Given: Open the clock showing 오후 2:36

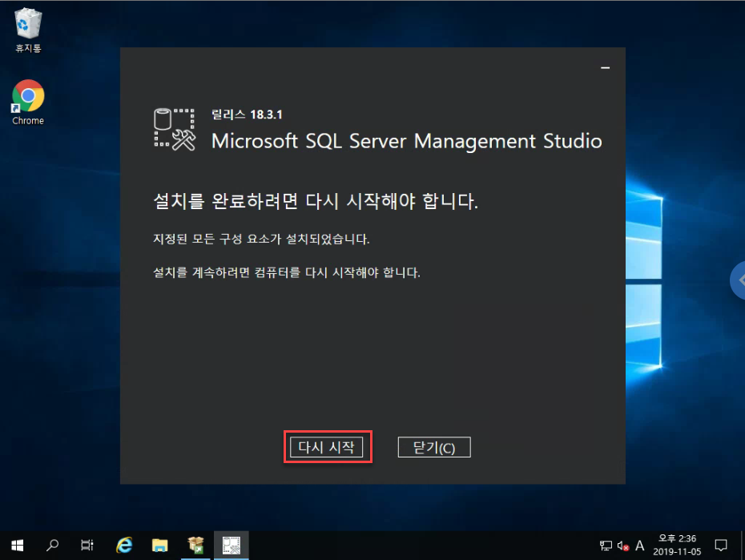Looking at the screenshot, I should 677,546.
